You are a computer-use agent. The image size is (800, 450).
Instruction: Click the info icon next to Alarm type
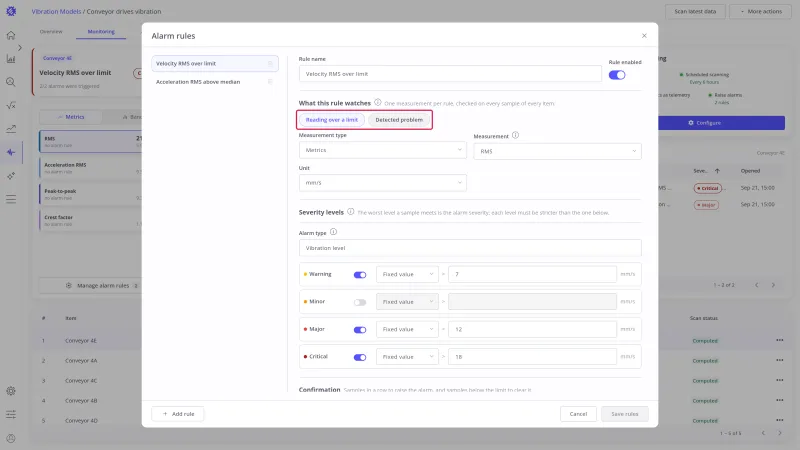tap(333, 232)
